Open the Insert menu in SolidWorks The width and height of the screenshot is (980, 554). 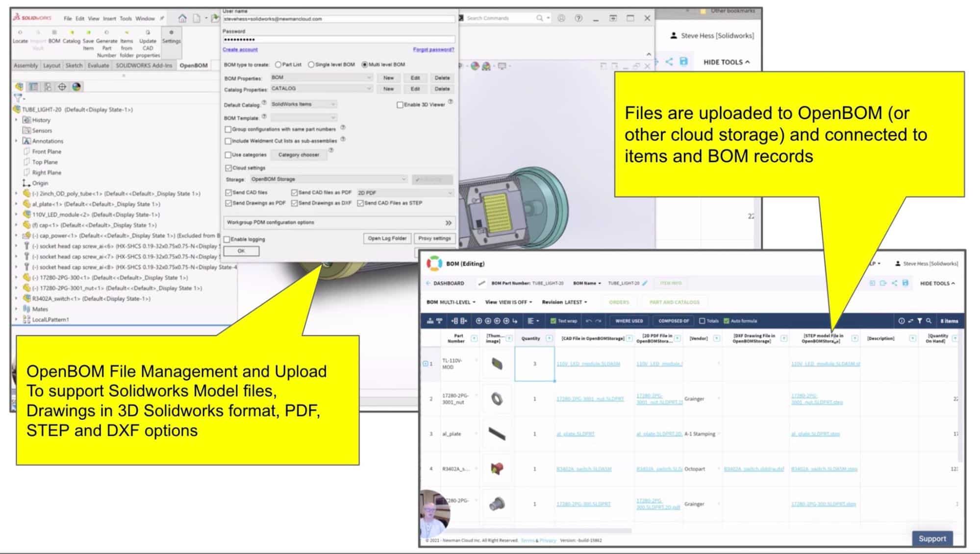coord(109,19)
